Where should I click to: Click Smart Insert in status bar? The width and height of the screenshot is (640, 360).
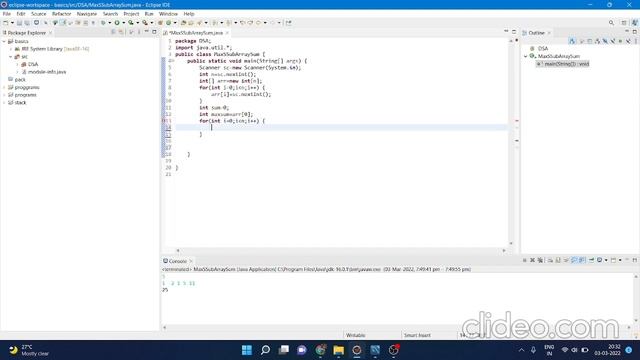[x=417, y=335]
